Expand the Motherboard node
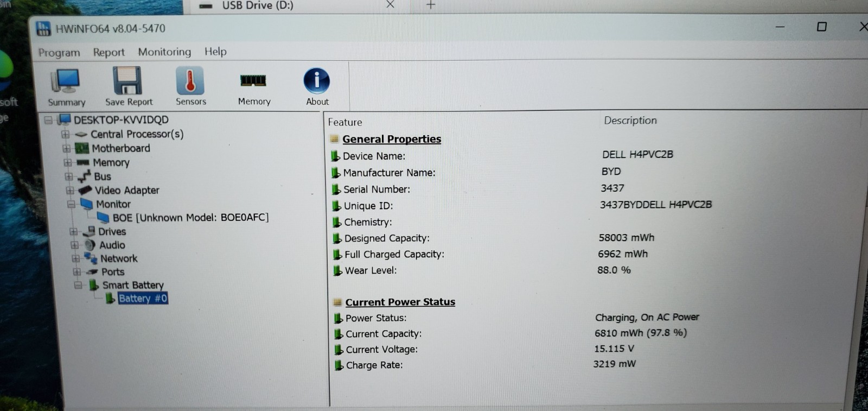The width and height of the screenshot is (868, 411). pyautogui.click(x=66, y=148)
